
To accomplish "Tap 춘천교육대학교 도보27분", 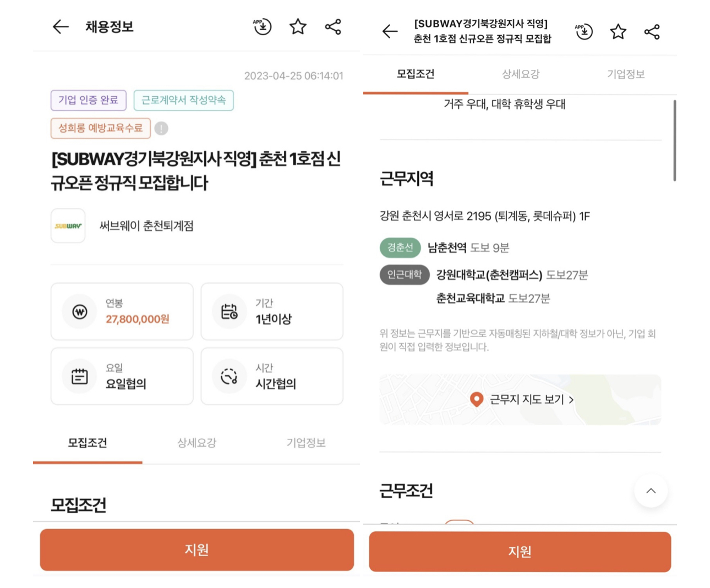I will click(x=493, y=299).
